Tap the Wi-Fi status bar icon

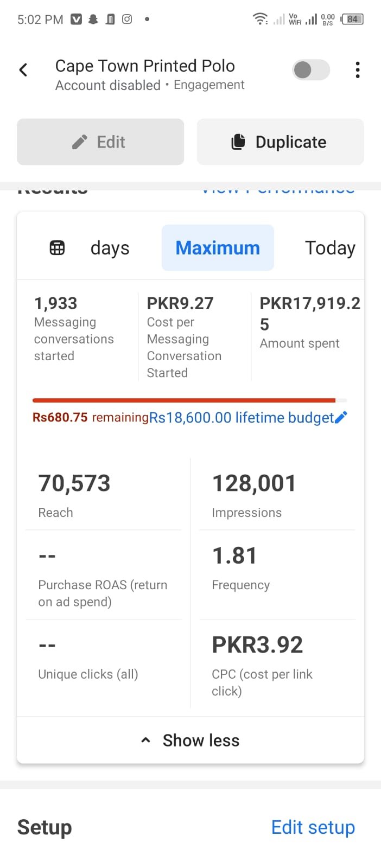260,20
